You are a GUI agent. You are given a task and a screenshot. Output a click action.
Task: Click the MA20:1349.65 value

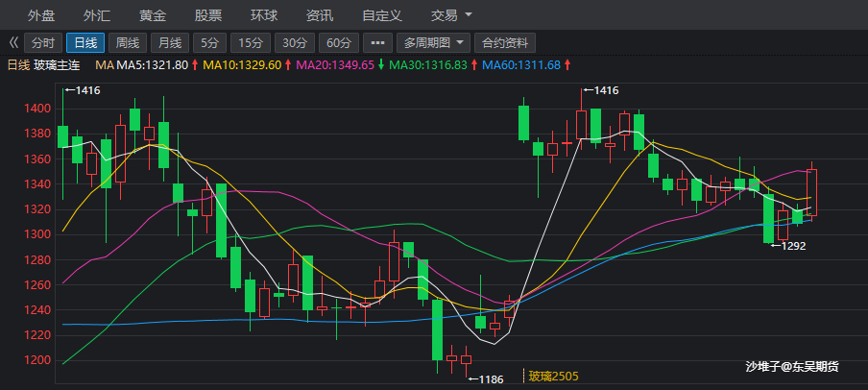point(335,65)
